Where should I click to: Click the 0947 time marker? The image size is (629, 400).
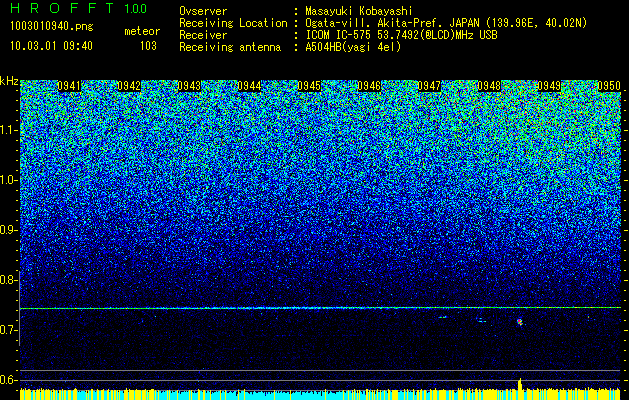click(x=429, y=86)
